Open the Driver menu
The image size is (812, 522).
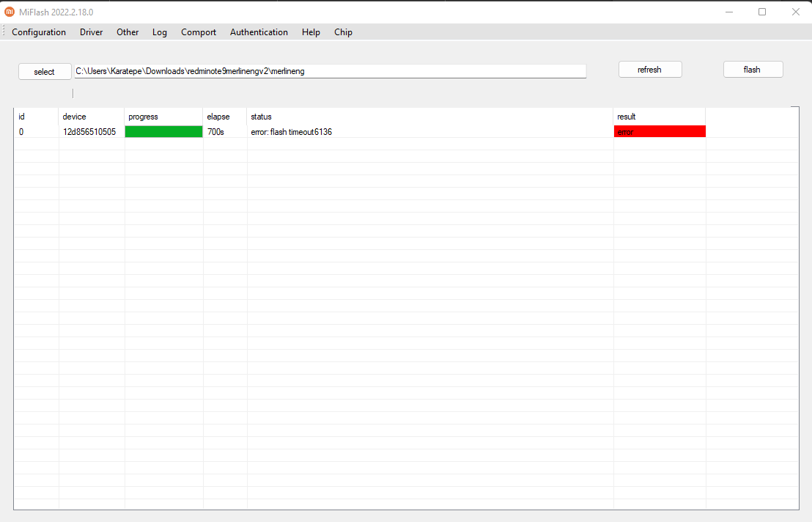[91, 32]
